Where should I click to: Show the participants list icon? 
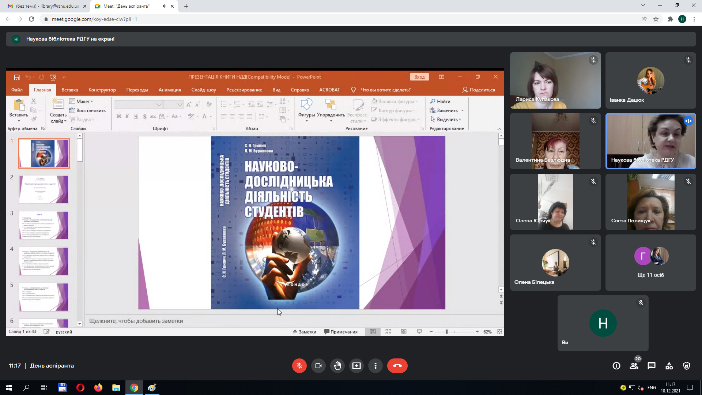[634, 366]
